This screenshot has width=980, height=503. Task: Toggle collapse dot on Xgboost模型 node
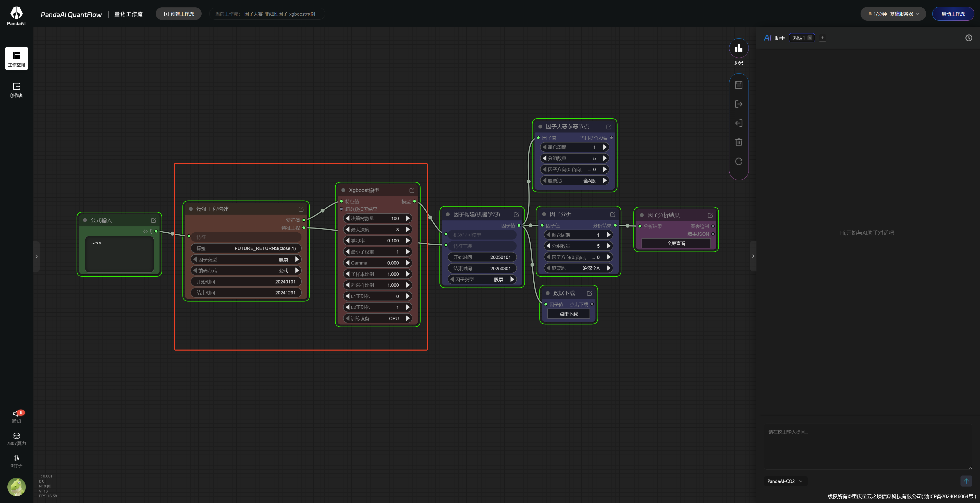343,190
